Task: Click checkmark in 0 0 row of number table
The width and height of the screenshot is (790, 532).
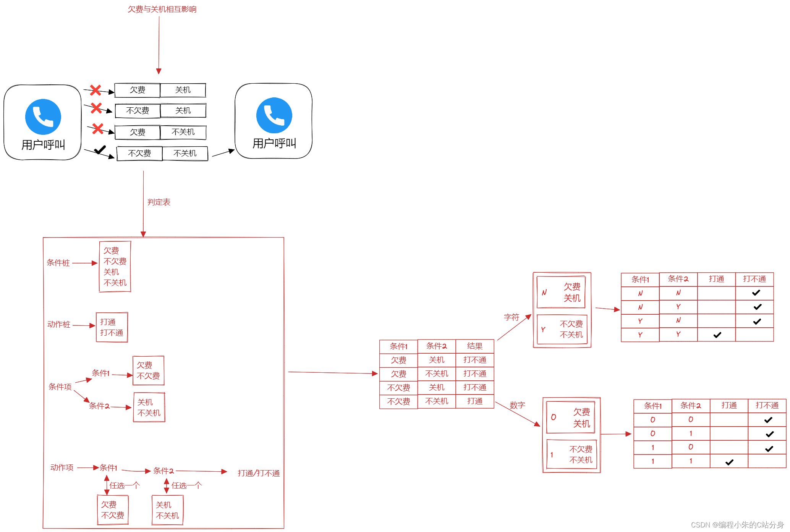Action: (x=768, y=420)
